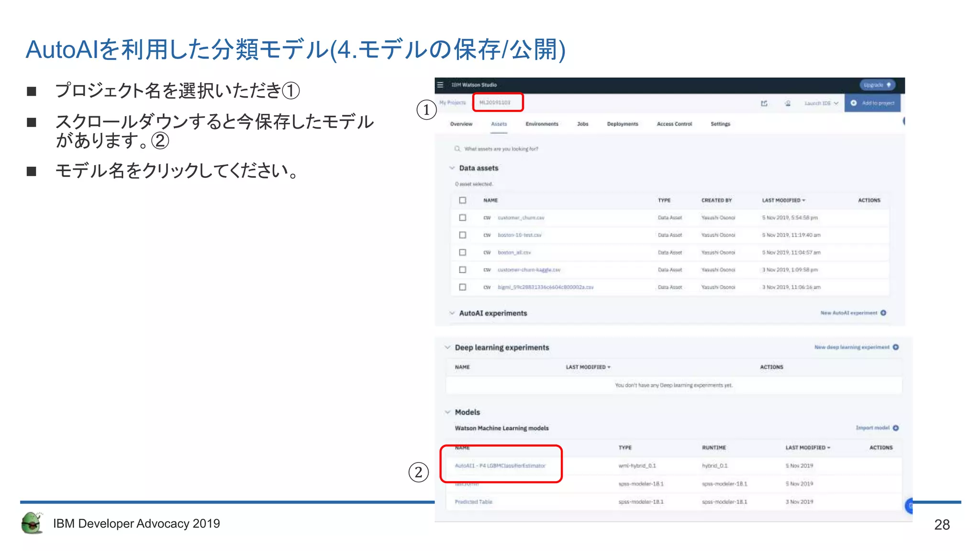Click the Upgrade button
Viewport: 980px width, 551px height.
coord(877,85)
